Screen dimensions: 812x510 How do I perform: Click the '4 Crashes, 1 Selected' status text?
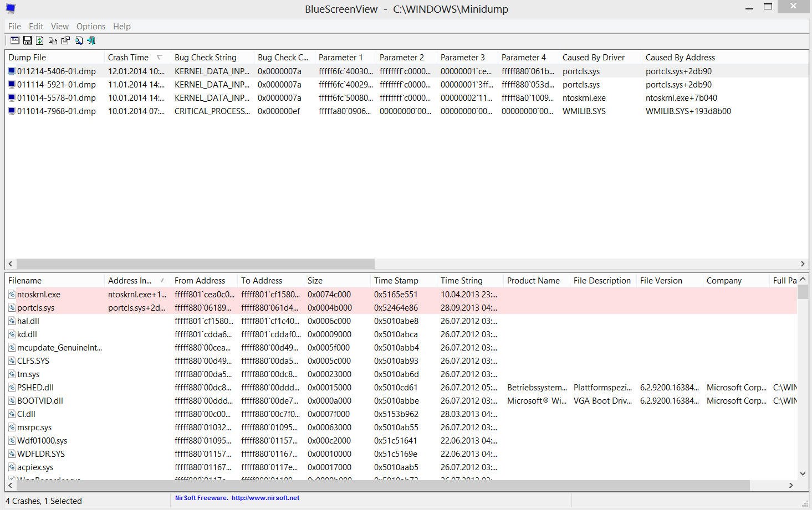44,501
